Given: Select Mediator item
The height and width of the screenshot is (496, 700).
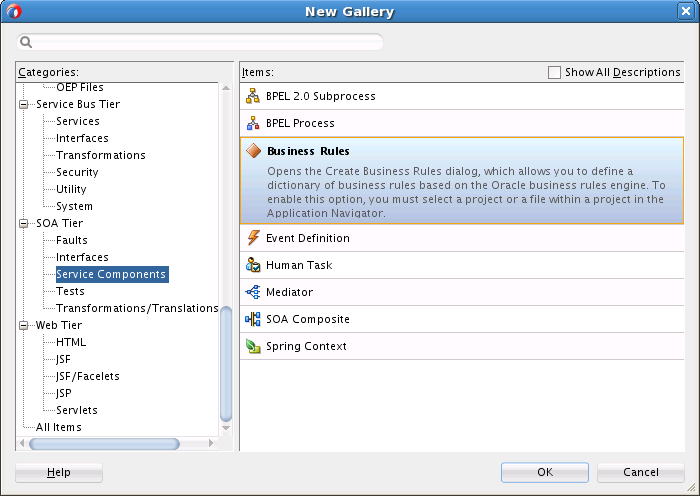Looking at the screenshot, I should point(462,292).
